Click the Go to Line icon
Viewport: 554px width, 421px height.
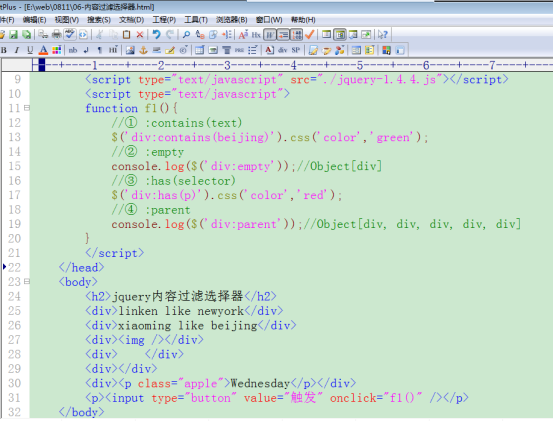tap(226, 34)
